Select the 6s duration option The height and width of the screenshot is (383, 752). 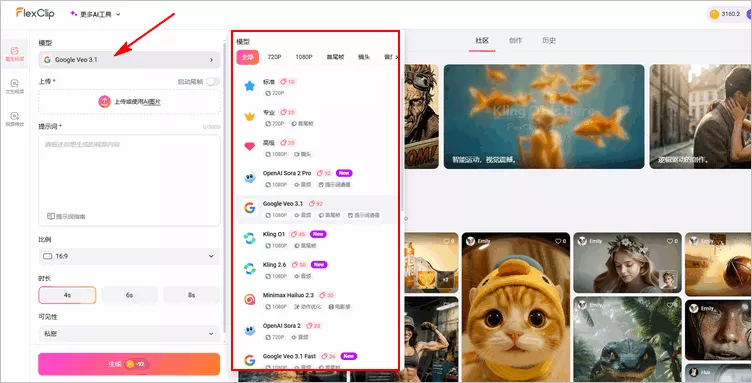click(x=129, y=295)
